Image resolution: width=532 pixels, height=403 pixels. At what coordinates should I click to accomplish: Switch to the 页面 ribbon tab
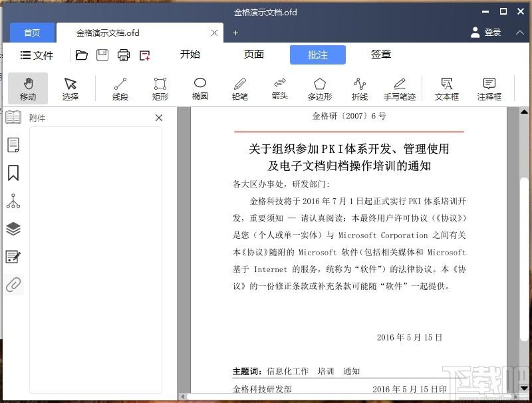point(254,55)
